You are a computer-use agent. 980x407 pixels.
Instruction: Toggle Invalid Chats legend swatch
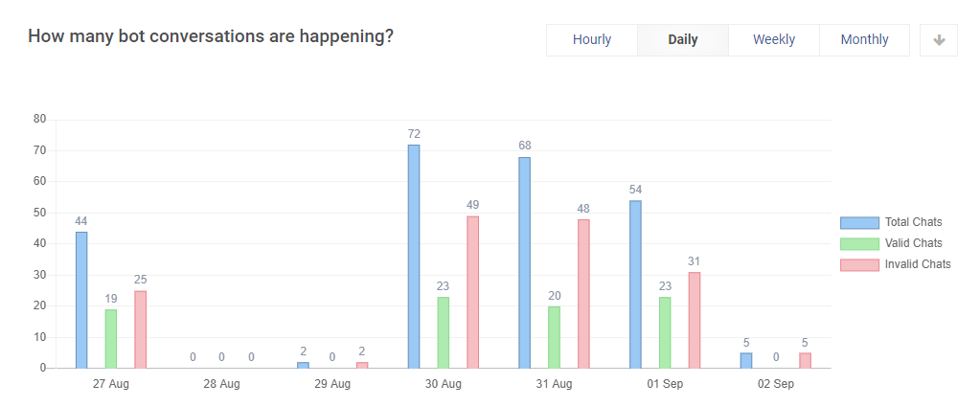859,264
